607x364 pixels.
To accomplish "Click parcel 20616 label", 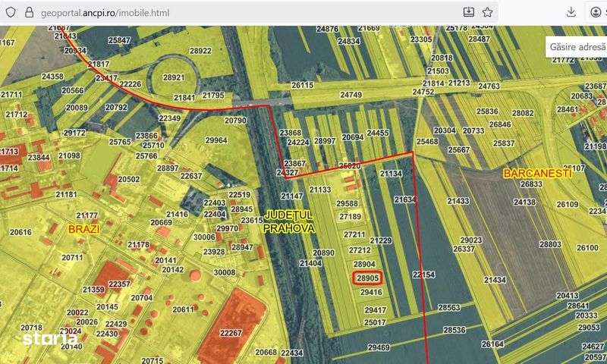I will (20, 232).
